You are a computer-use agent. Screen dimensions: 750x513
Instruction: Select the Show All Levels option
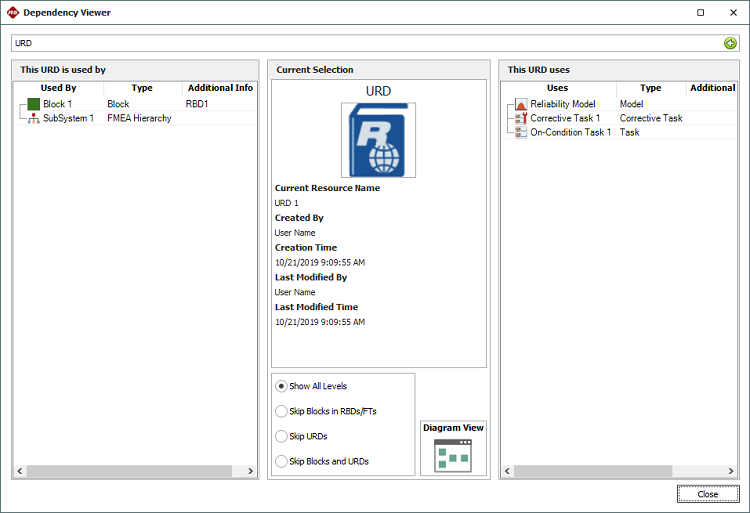tap(281, 386)
